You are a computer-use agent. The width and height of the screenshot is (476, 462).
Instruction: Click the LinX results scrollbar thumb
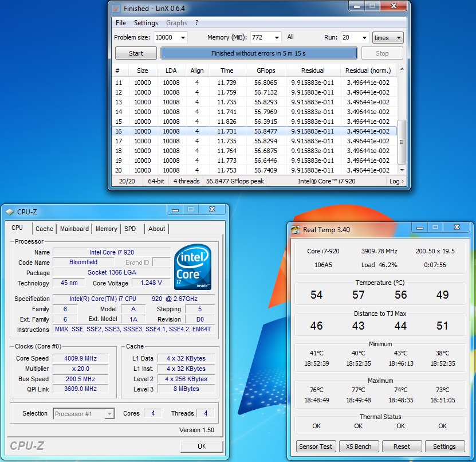pos(402,142)
